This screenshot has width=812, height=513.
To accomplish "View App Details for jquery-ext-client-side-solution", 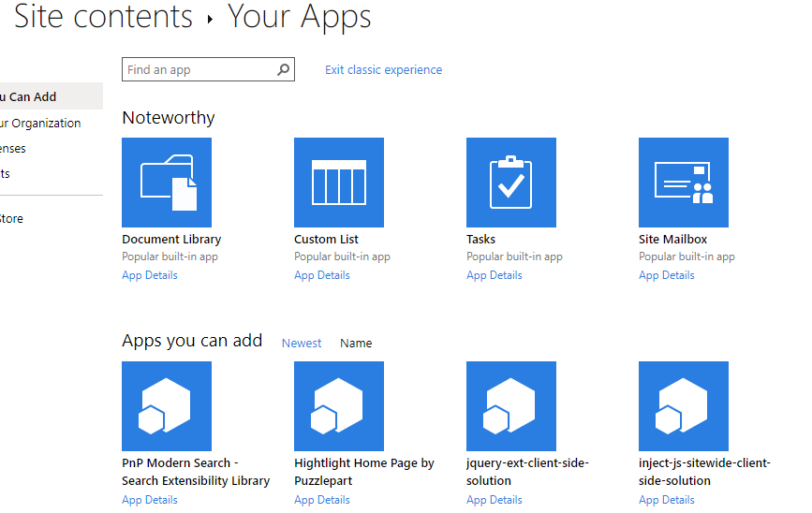I will [x=494, y=500].
